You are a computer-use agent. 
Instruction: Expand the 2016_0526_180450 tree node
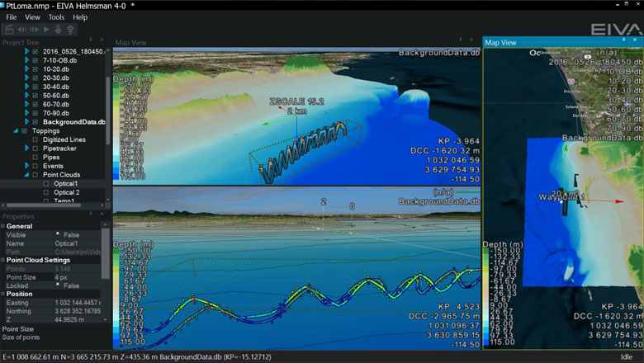pyautogui.click(x=26, y=52)
